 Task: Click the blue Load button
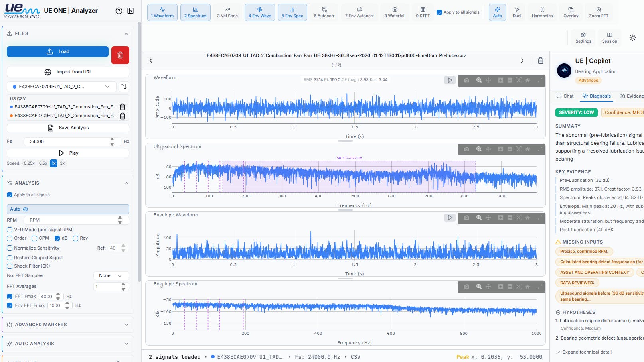coord(57,51)
